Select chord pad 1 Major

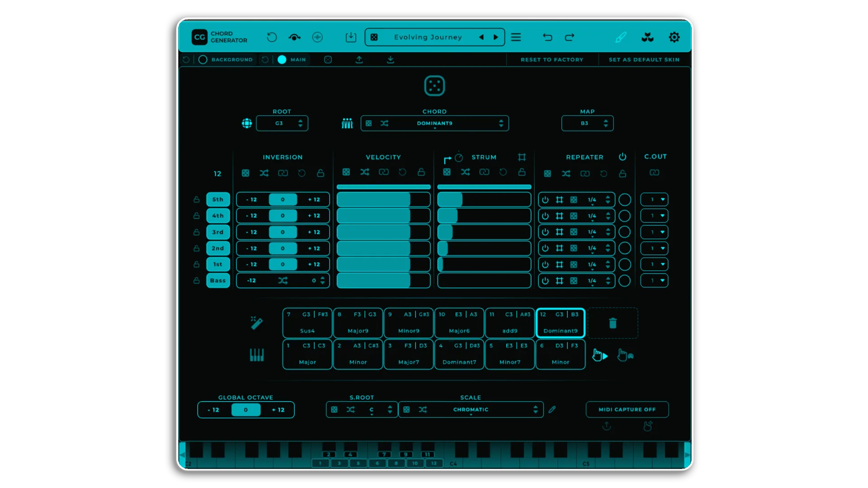click(x=307, y=354)
